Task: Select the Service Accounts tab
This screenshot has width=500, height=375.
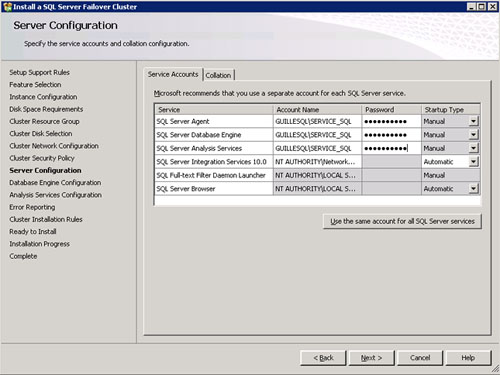Action: [173, 74]
